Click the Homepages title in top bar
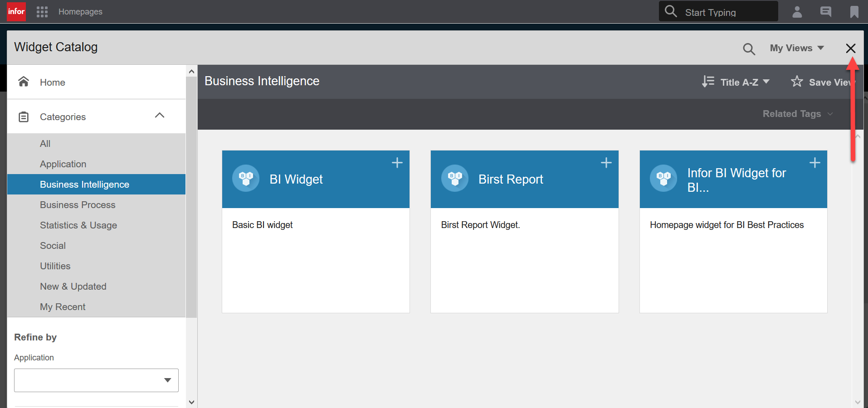This screenshot has height=408, width=868. 80,12
